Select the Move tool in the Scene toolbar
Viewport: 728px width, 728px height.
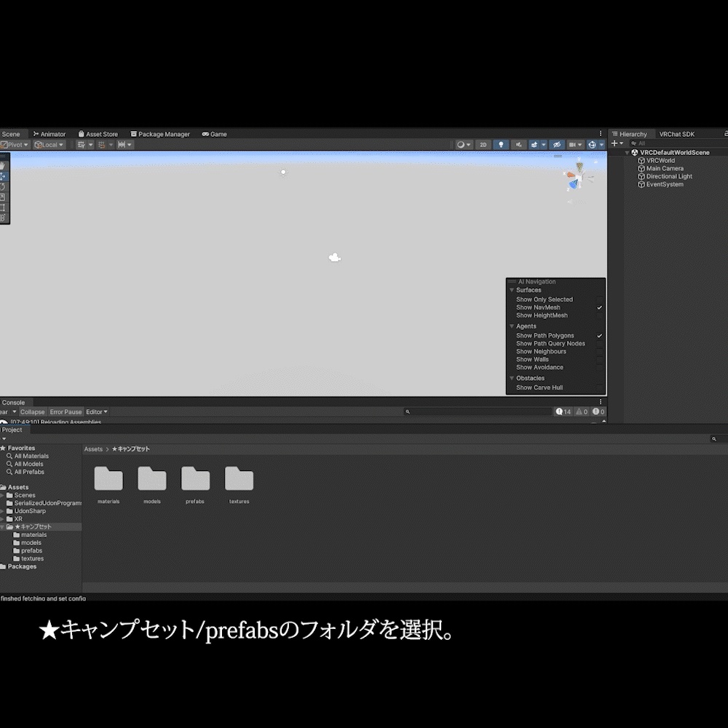pyautogui.click(x=3, y=176)
